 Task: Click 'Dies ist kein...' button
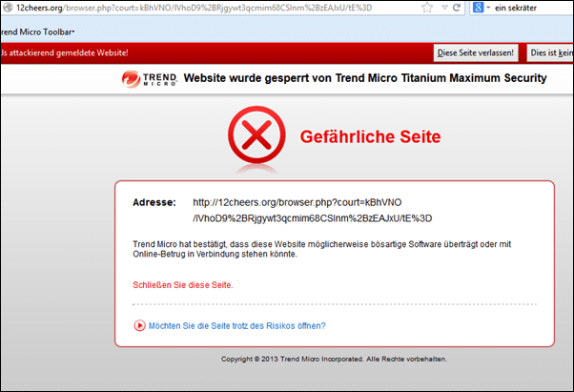coord(550,53)
